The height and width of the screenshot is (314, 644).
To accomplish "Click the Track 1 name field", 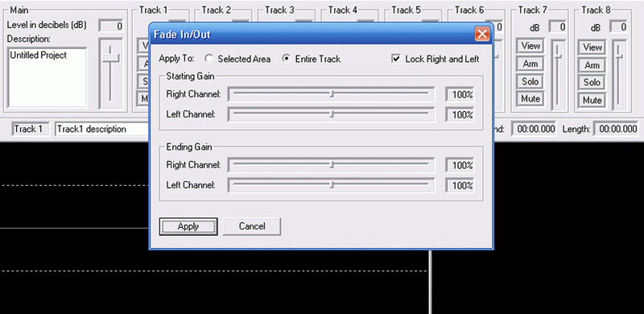I will click(31, 129).
